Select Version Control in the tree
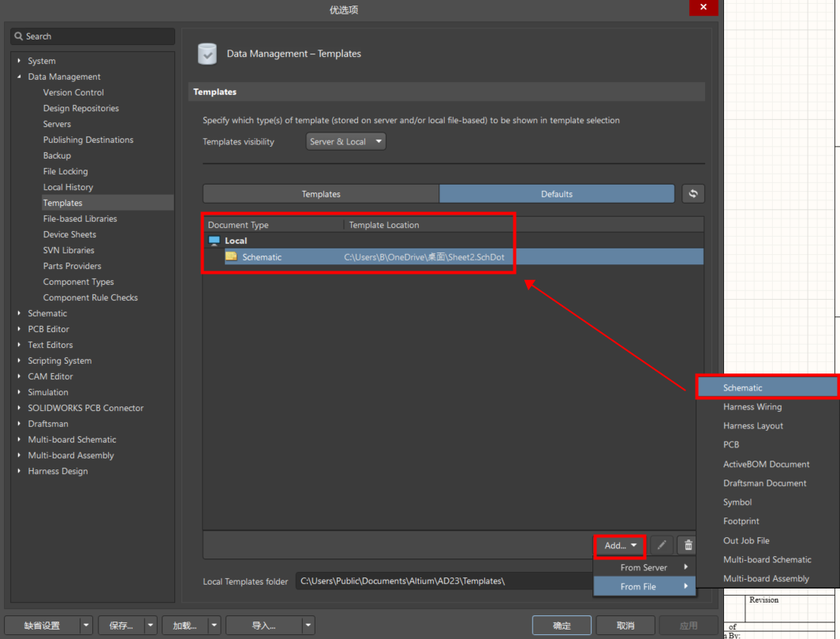The height and width of the screenshot is (639, 840). 73,92
